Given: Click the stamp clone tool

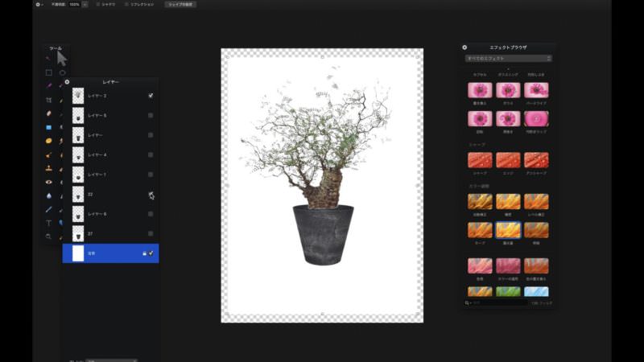Looking at the screenshot, I should (48, 168).
